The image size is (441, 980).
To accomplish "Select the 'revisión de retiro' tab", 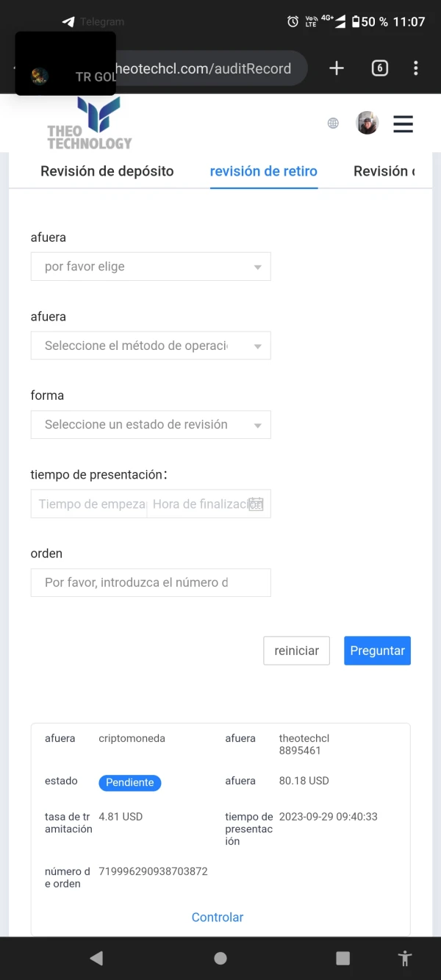I will pos(263,171).
